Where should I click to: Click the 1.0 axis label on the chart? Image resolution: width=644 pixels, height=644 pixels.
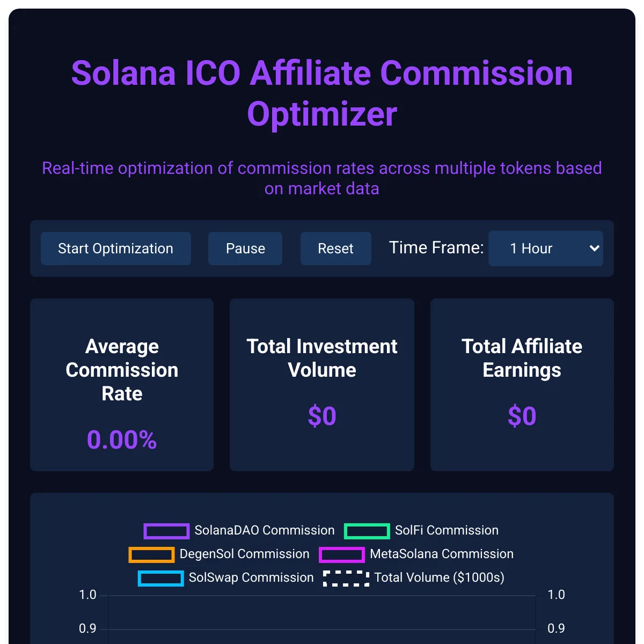click(87, 595)
